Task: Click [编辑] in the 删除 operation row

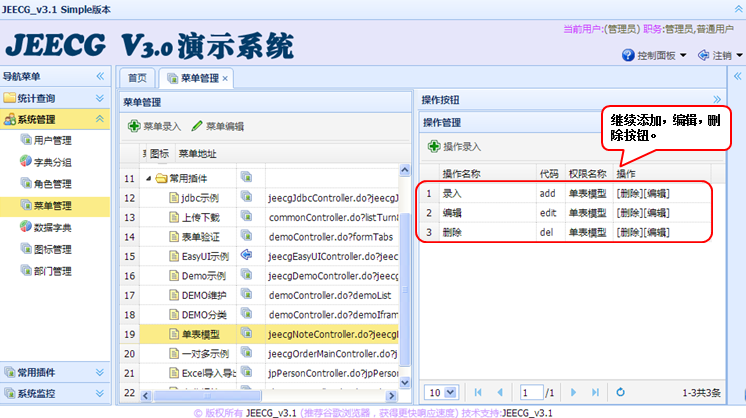Action: pyautogui.click(x=657, y=233)
